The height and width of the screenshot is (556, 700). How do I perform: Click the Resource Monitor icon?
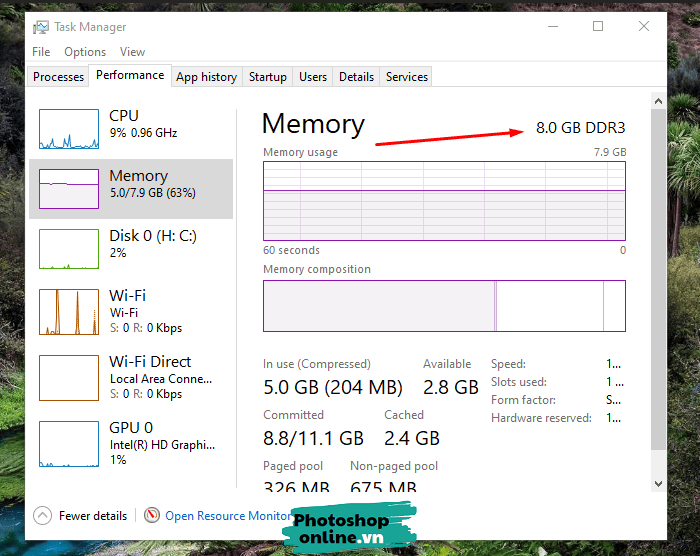point(152,516)
